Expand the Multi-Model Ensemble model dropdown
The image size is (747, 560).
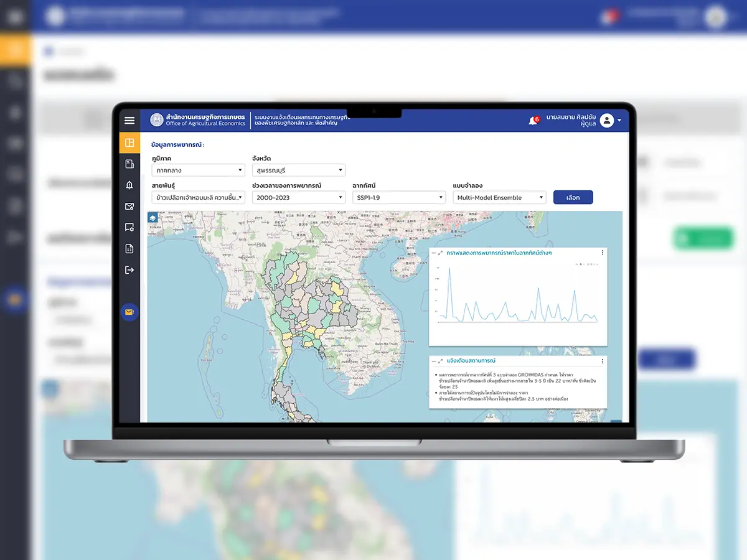tap(499, 198)
